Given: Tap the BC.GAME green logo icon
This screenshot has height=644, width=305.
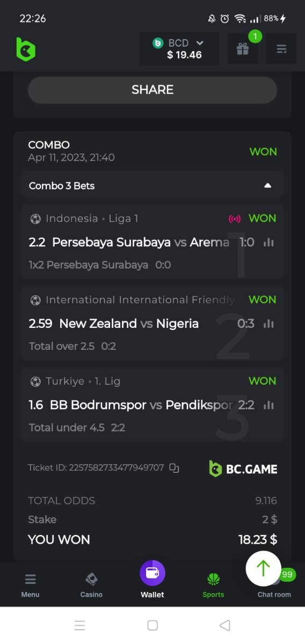Looking at the screenshot, I should click(25, 49).
